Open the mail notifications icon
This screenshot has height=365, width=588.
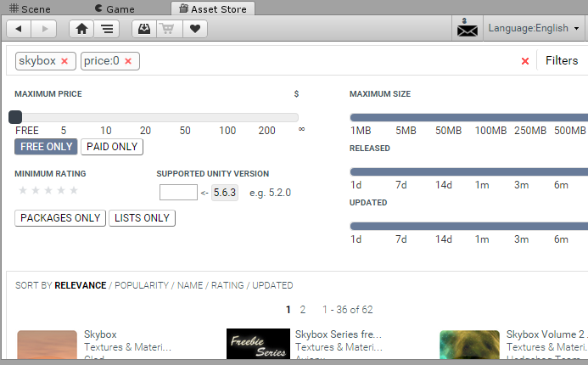coord(468,29)
